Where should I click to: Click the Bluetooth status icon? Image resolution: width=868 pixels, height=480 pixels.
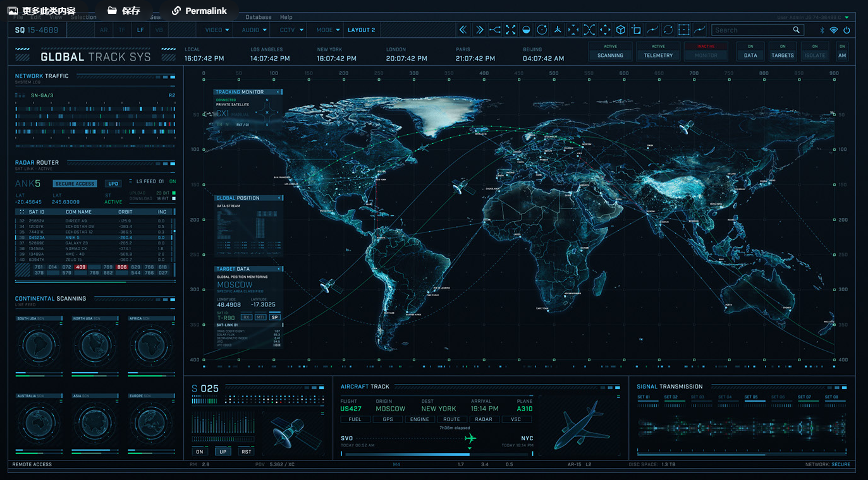(x=822, y=30)
